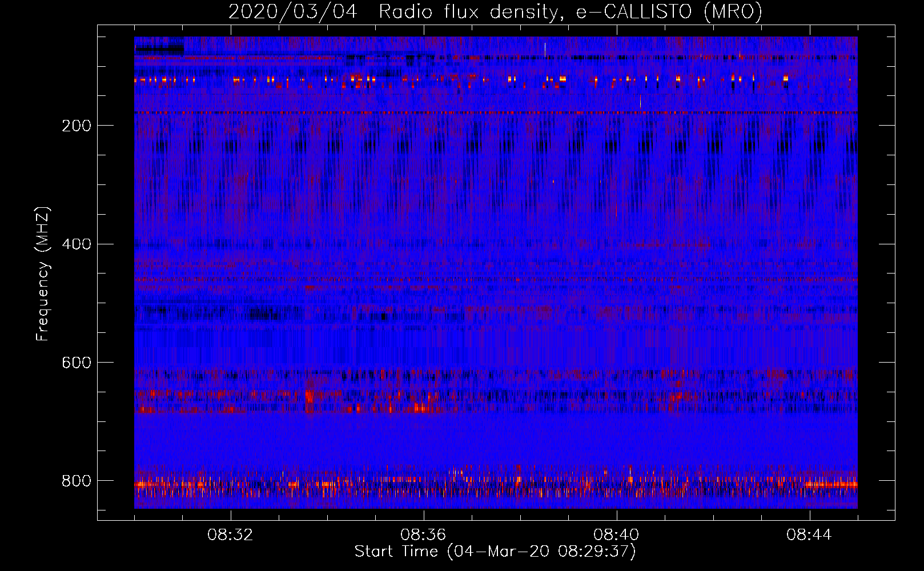Click the 08:32 time tick label
The image size is (924, 571).
(x=230, y=535)
